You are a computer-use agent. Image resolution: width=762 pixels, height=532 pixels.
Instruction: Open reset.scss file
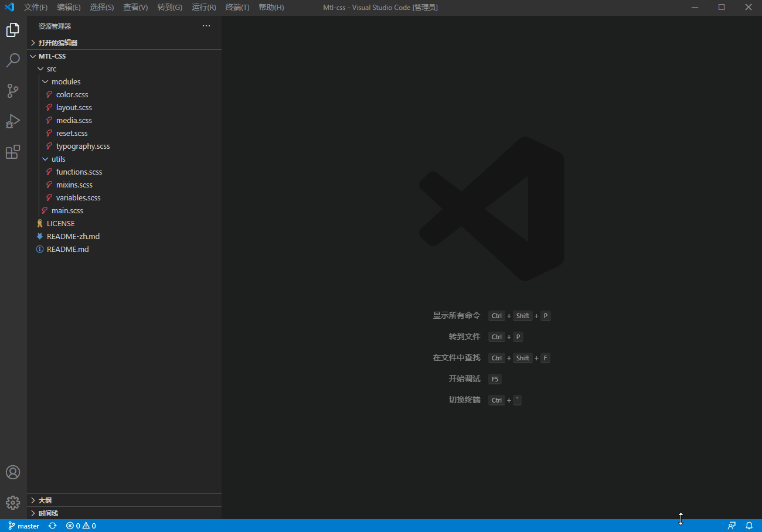click(124, 133)
